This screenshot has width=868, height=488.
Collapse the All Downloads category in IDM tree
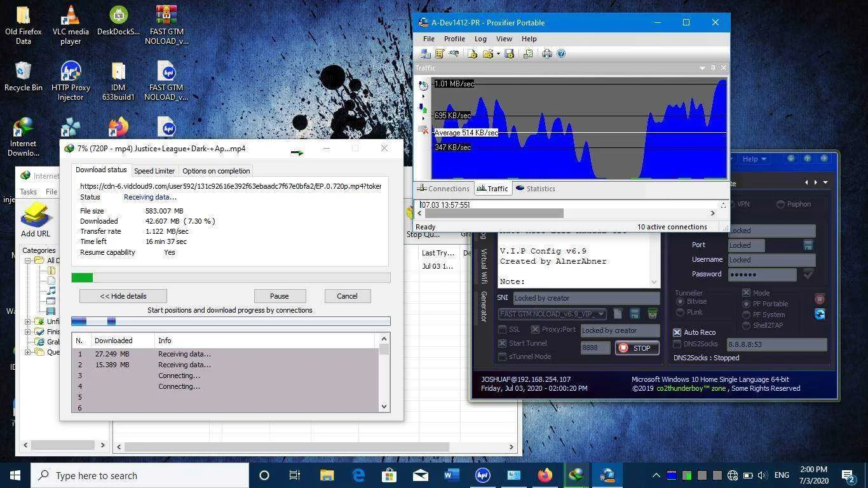(x=27, y=261)
